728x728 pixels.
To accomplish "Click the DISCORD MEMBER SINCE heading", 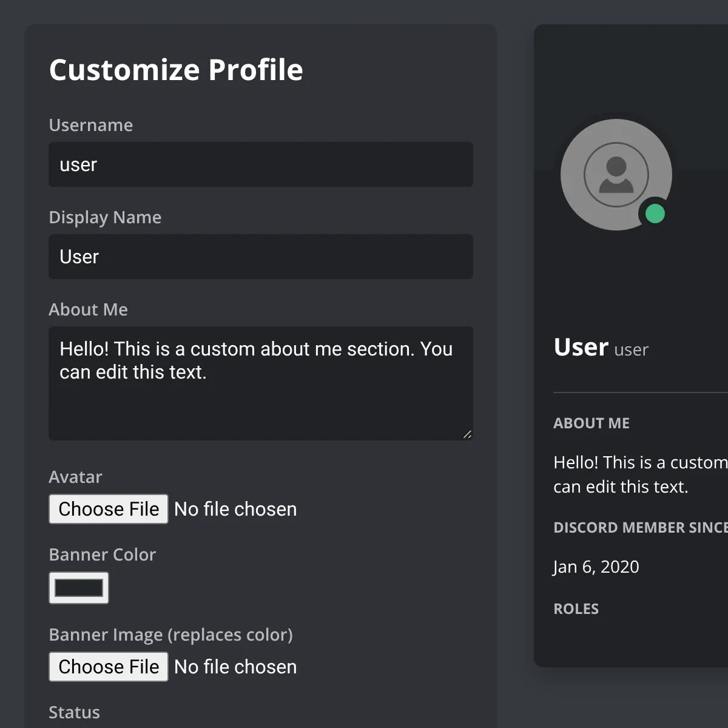I will coord(640,528).
